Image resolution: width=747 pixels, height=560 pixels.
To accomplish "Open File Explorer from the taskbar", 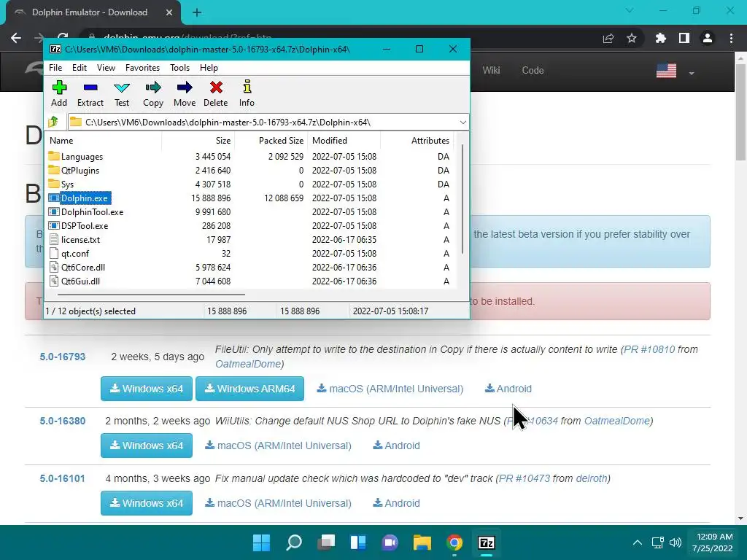I will coord(422,542).
